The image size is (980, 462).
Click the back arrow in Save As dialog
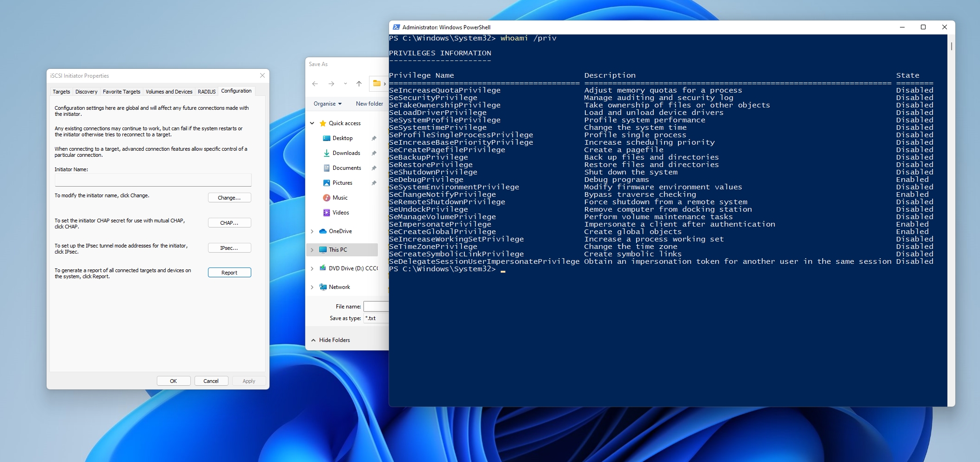pyautogui.click(x=315, y=84)
